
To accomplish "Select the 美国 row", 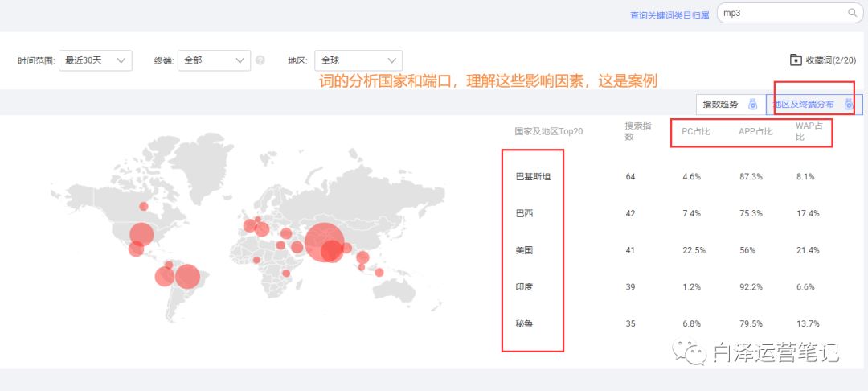I will click(667, 250).
